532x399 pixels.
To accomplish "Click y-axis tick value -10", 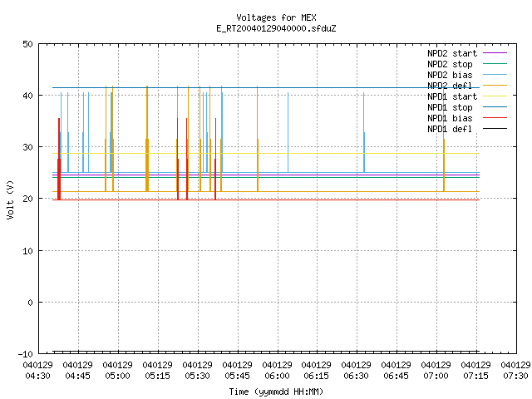I will 25,354.
